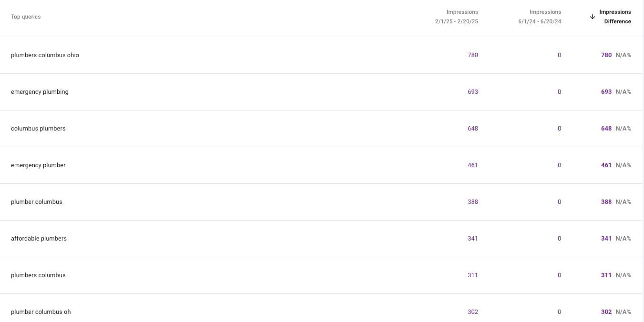Select the 'emergency plumbing' query
644x322 pixels.
[40, 92]
